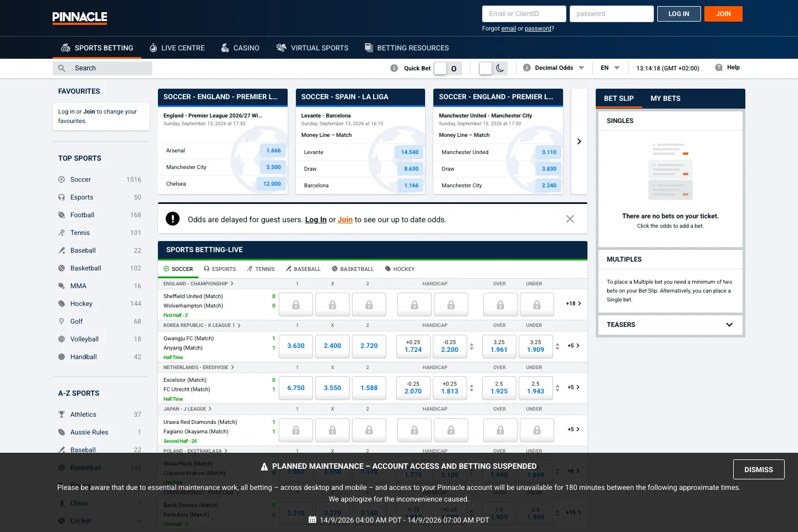Open MMA in Top Sports
The image size is (798, 532).
100,286
